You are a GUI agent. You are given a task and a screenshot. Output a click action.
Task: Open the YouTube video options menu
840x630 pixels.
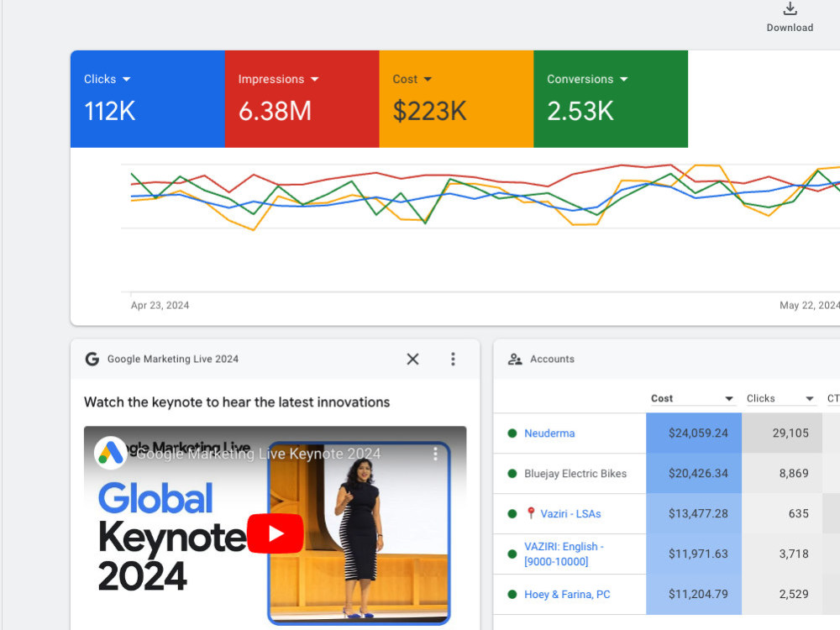pos(435,454)
